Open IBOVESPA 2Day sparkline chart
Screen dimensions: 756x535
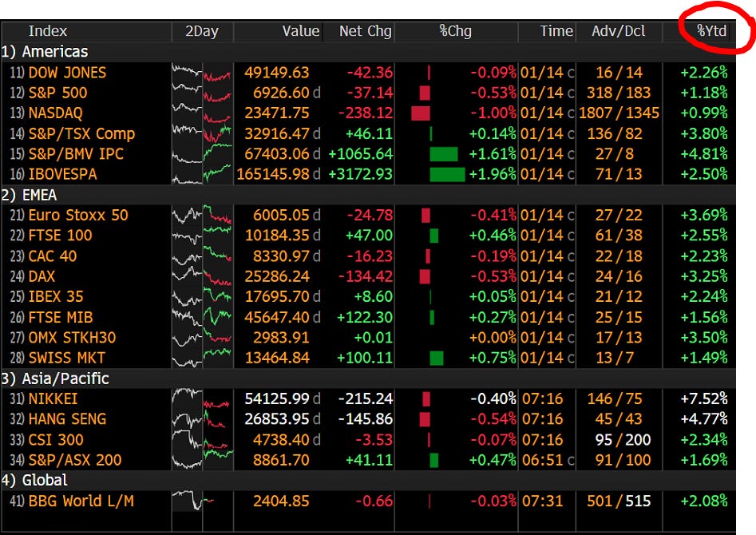click(x=202, y=174)
